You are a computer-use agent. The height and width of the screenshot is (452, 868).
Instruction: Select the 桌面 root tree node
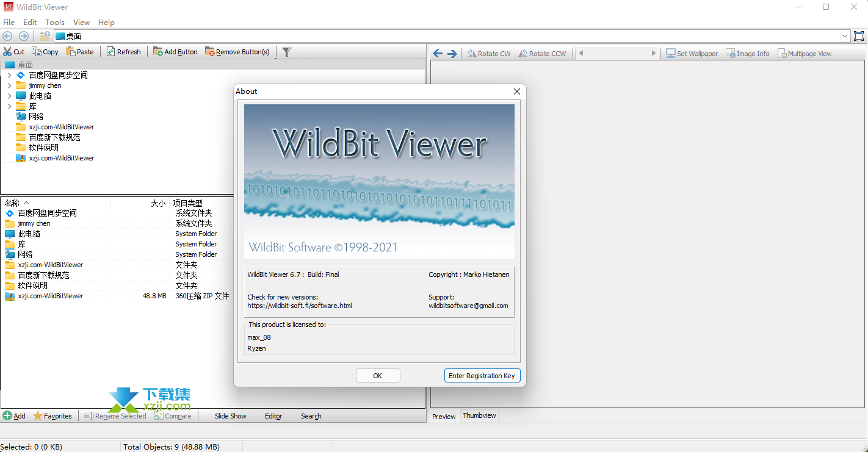click(25, 65)
